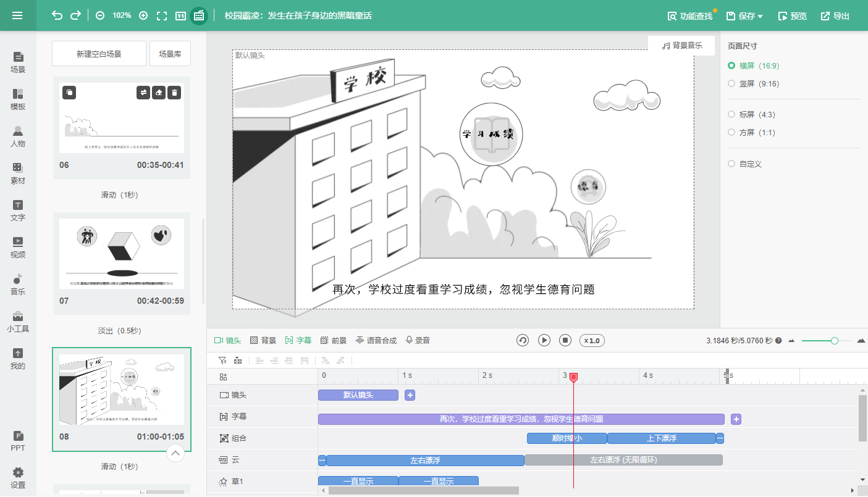Open the 素材 materials panel
This screenshot has height=497, width=868.
point(18,173)
